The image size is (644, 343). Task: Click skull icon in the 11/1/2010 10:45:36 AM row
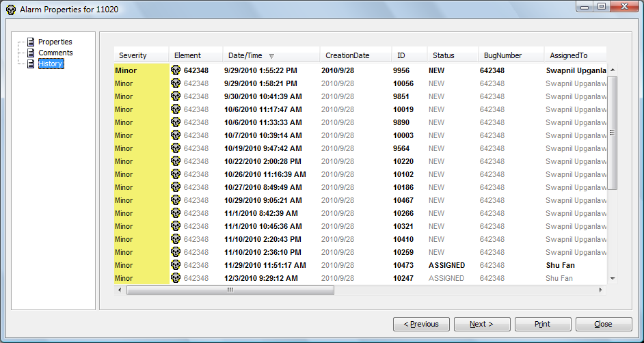(176, 226)
